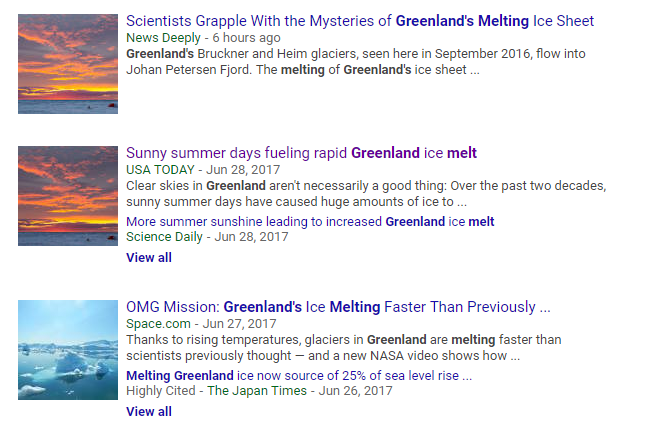Open 'More summer sunshine leading to increased' link
This screenshot has width=651, height=437.
click(310, 221)
